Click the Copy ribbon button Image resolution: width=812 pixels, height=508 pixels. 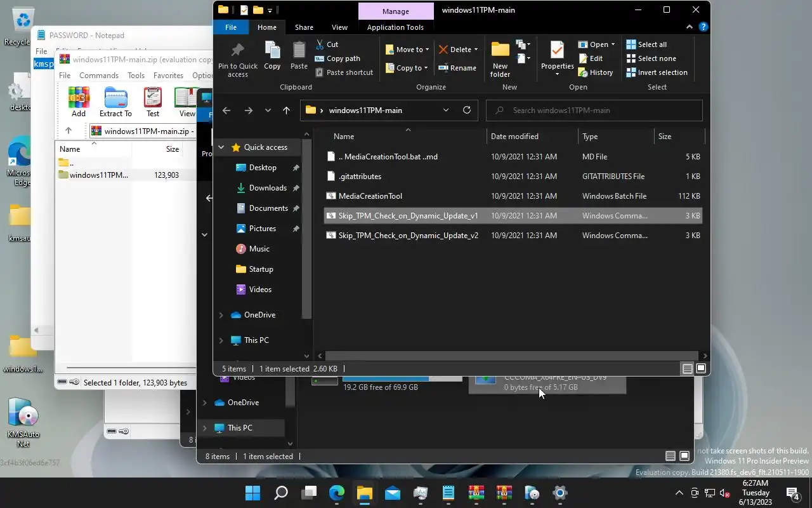tap(272, 55)
